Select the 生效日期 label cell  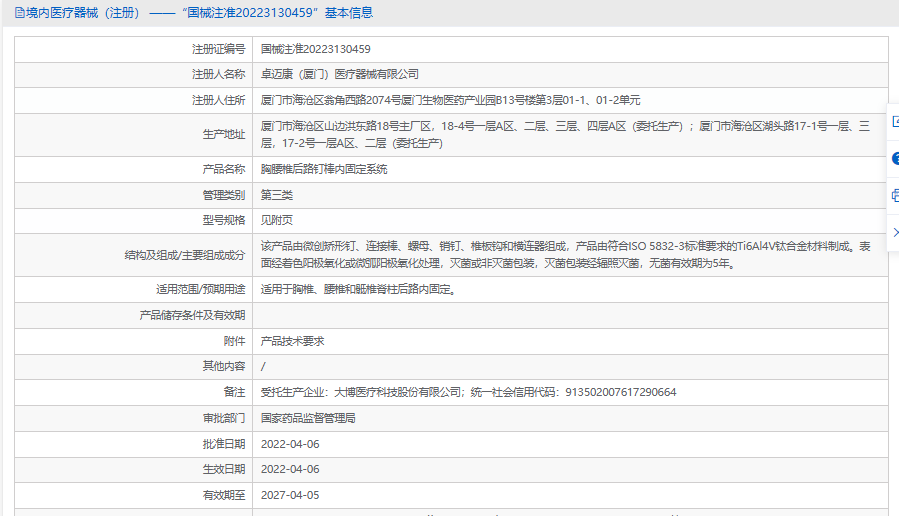[x=134, y=470]
